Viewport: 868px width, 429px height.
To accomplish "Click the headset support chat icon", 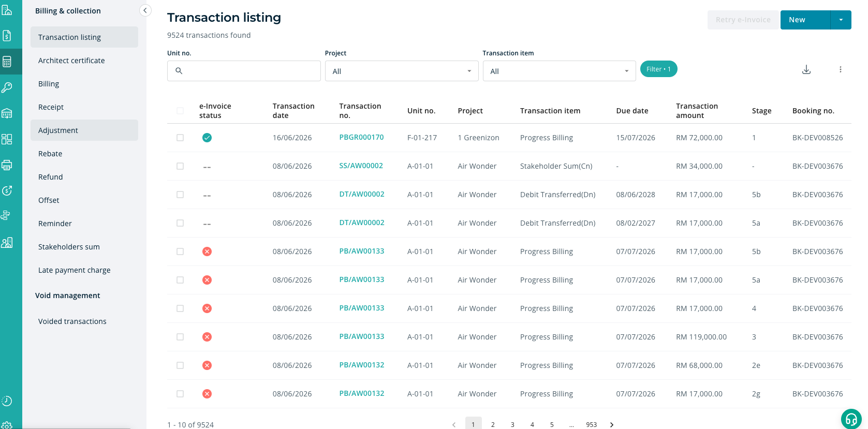I will coord(851,419).
